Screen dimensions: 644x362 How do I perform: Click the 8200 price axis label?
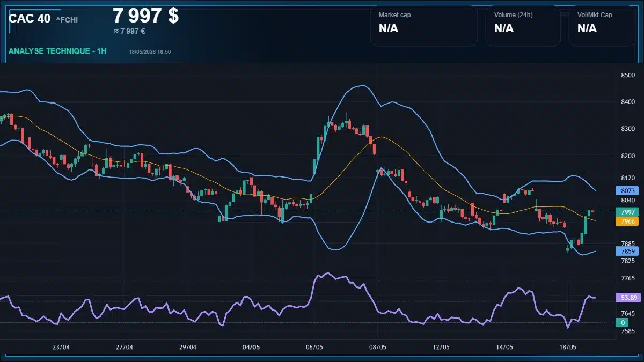click(x=628, y=156)
